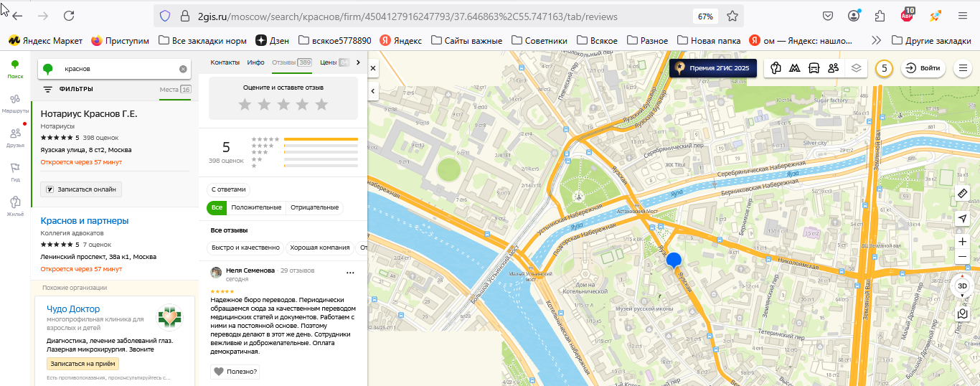Viewport: 980px width, 386px height.
Task: Reload the browser page
Action: 69,16
